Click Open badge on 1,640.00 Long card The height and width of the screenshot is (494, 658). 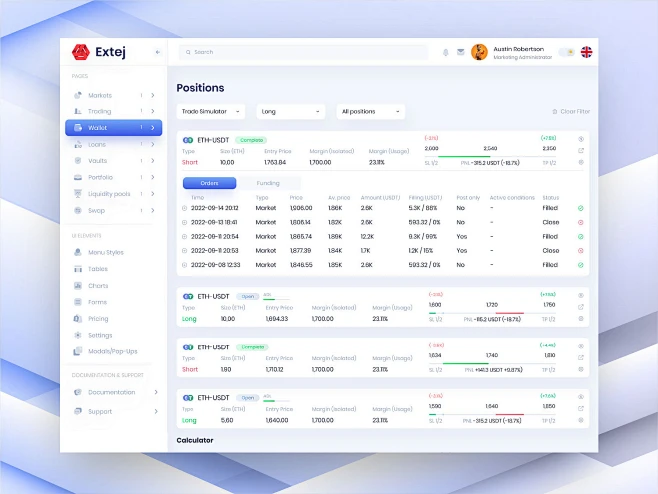(248, 397)
